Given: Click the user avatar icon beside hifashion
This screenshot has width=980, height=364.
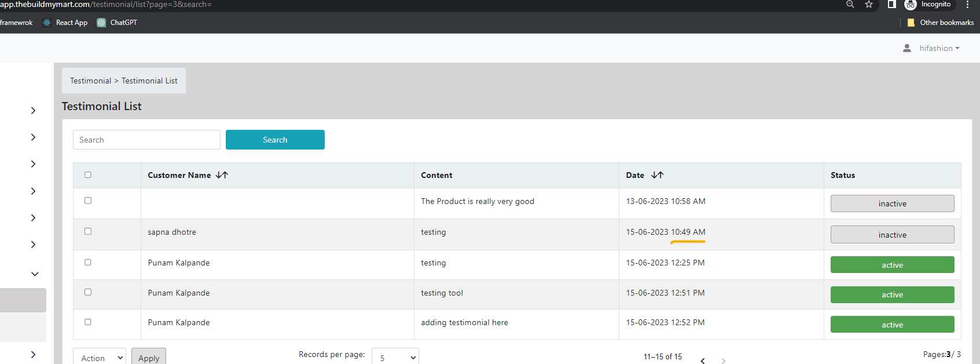Looking at the screenshot, I should [907, 48].
